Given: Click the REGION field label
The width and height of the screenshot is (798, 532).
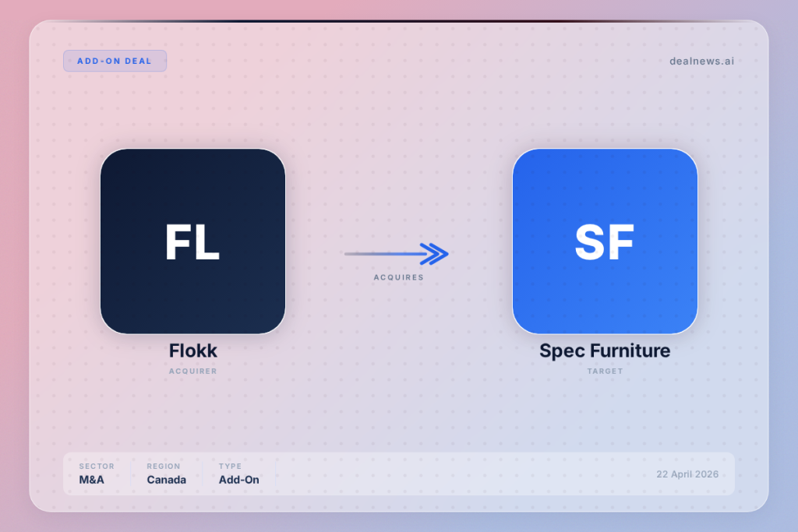Looking at the screenshot, I should 164,467.
